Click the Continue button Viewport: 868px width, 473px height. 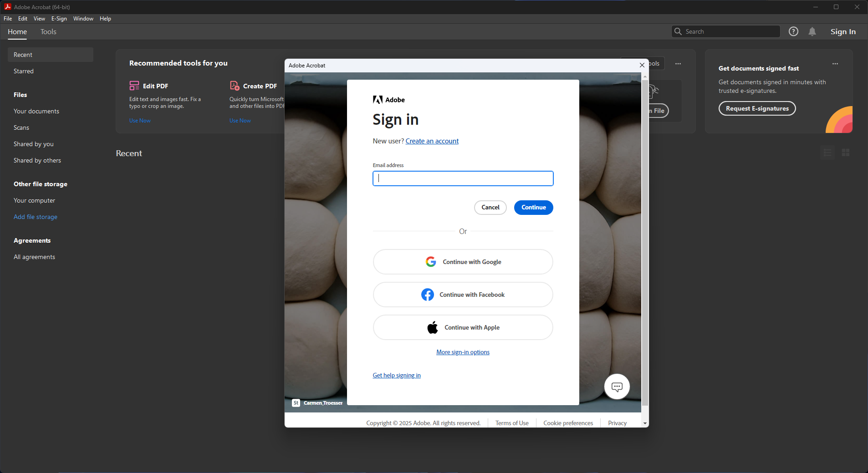tap(534, 208)
